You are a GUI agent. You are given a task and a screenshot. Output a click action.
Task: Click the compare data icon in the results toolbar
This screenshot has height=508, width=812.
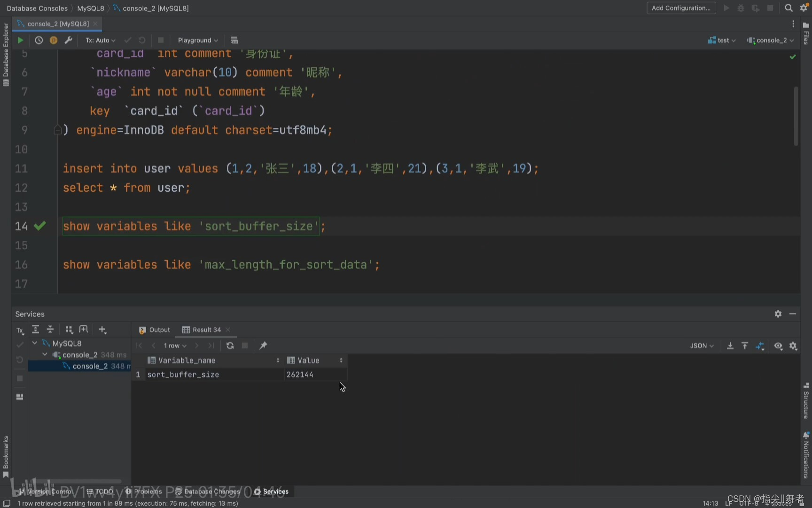pos(760,346)
